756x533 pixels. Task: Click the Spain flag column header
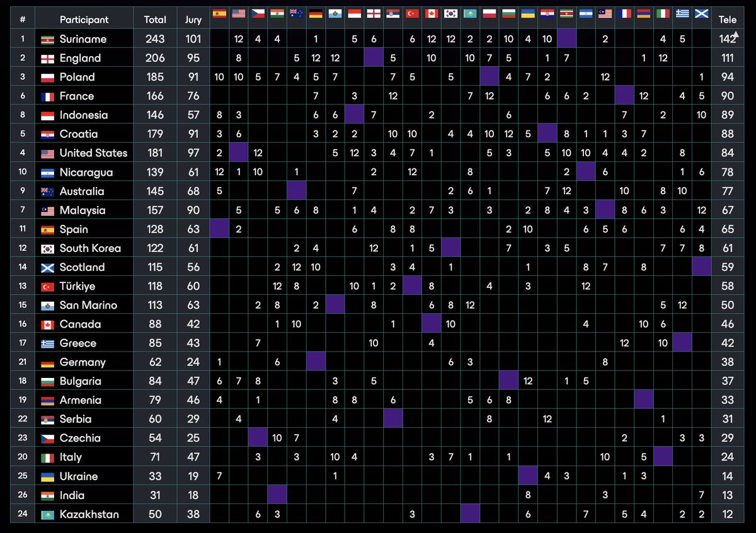pos(219,13)
